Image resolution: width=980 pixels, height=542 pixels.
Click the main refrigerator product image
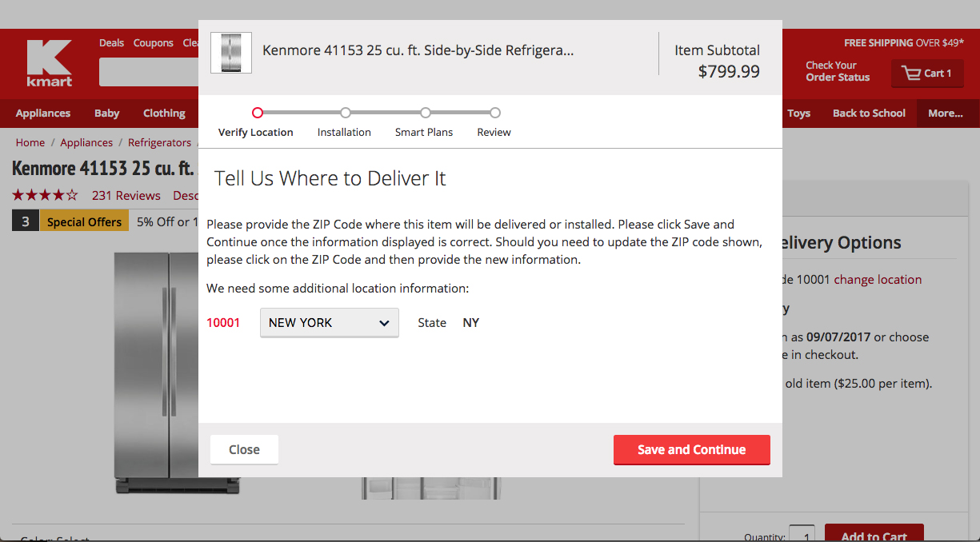click(156, 372)
